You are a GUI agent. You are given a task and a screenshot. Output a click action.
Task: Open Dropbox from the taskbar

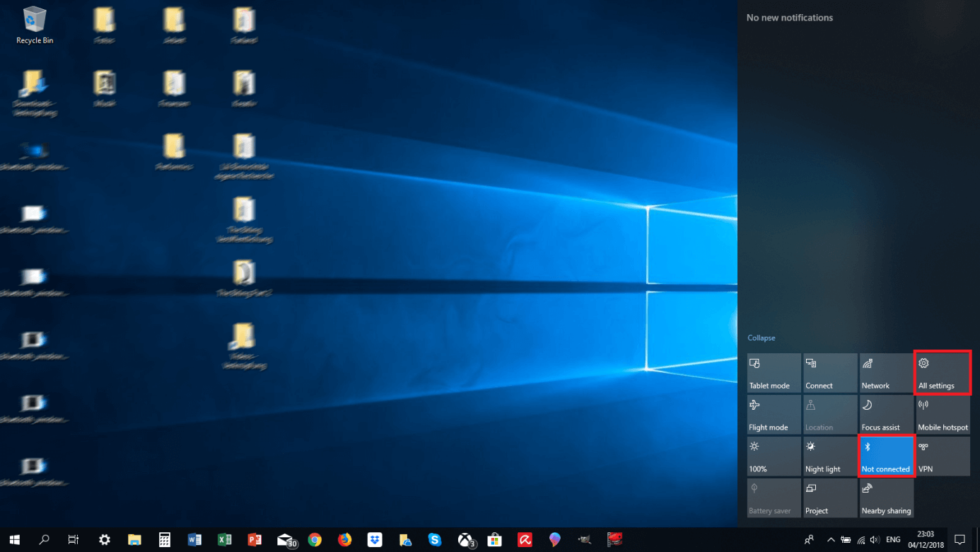coord(375,539)
